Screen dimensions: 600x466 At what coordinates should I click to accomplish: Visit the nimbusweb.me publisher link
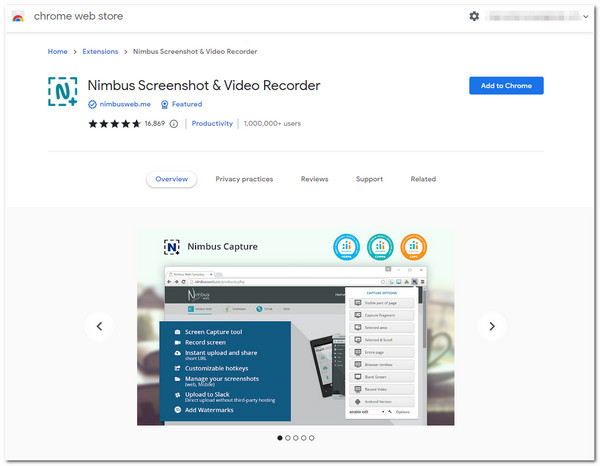pos(125,104)
